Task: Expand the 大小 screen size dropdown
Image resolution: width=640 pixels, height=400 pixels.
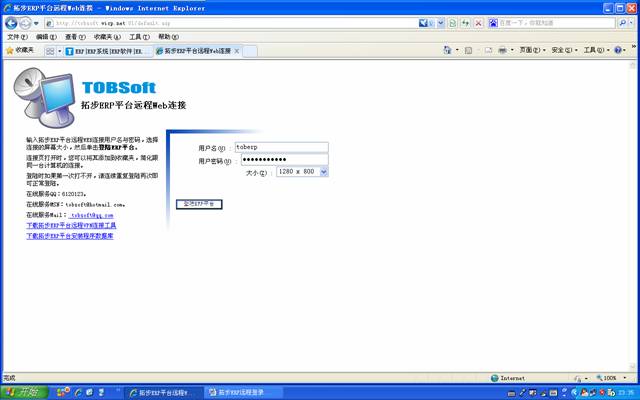Action: pos(323,172)
